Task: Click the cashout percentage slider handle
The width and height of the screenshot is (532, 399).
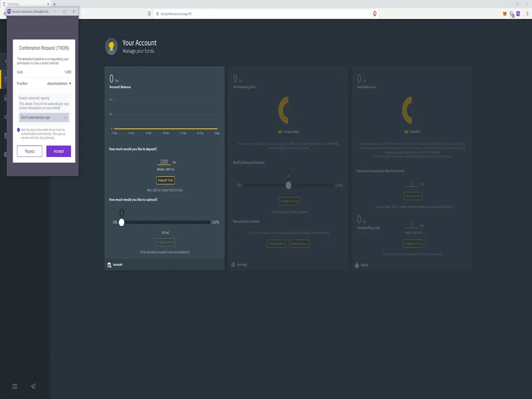Action: pyautogui.click(x=122, y=222)
